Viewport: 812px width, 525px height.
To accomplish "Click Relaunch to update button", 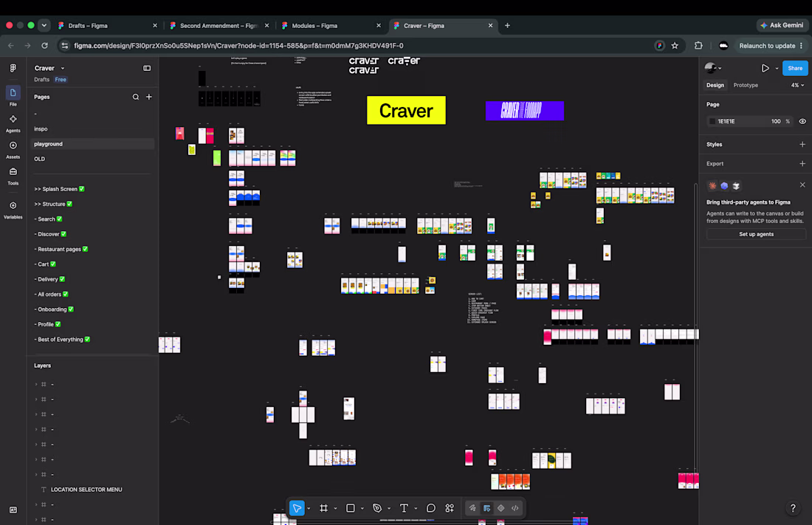I will click(771, 46).
